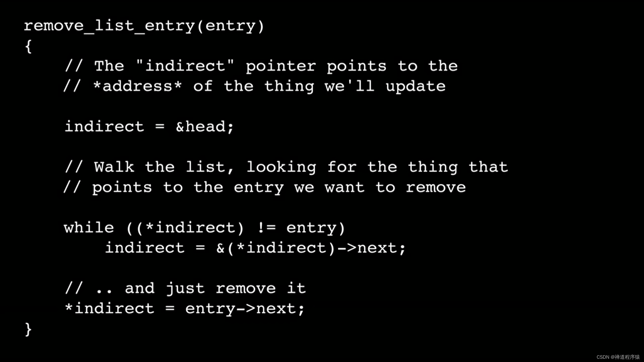Click the first comment line about indirect pointer
The image size is (644, 362).
261,65
